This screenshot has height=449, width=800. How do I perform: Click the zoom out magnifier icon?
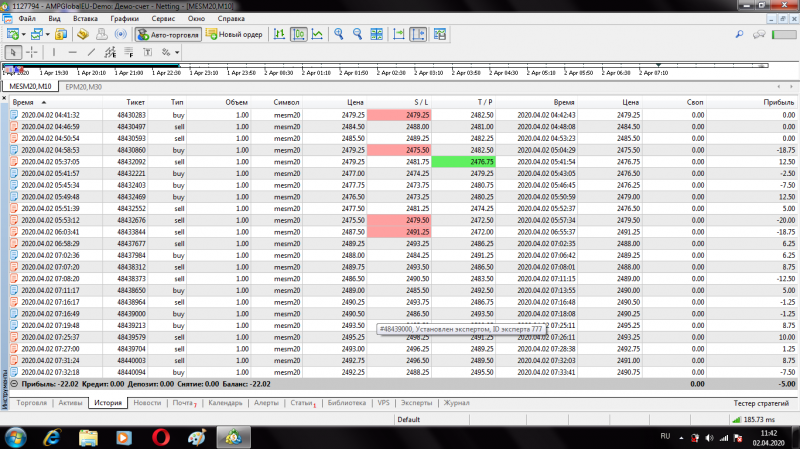(357, 34)
